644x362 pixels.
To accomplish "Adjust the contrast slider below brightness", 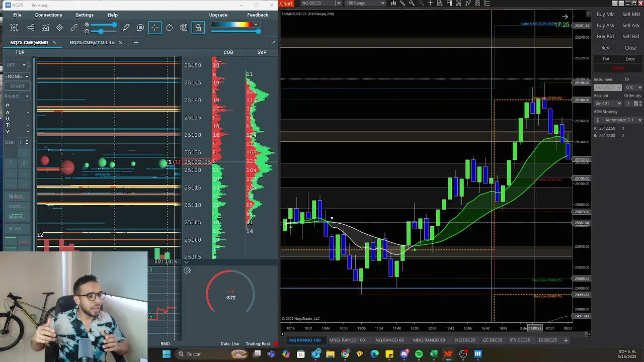I will tap(103, 31).
